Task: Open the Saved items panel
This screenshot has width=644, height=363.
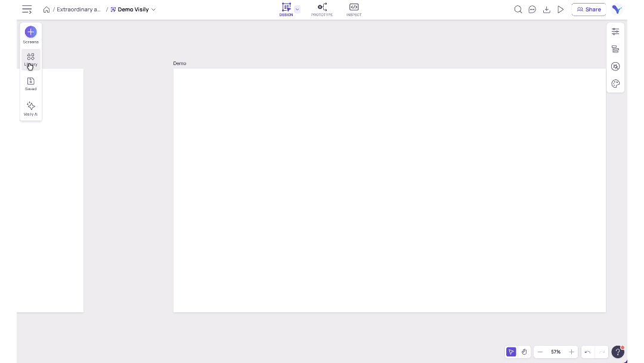Action: 30,84
